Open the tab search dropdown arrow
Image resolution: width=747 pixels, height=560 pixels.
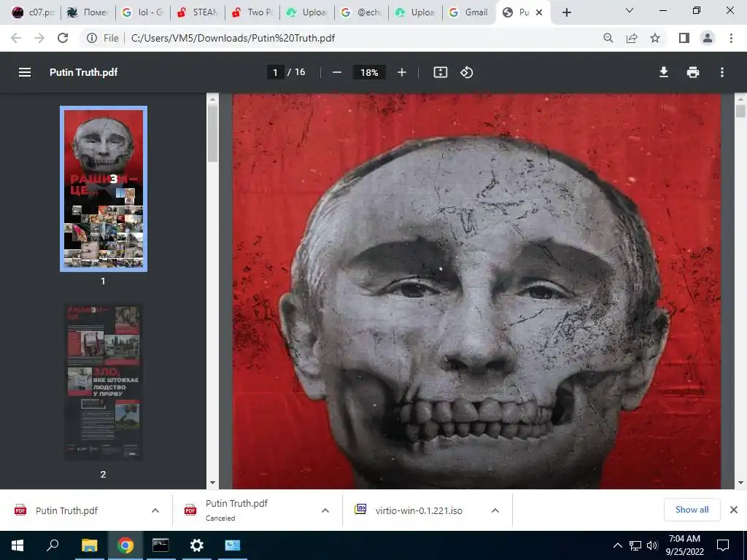click(630, 10)
